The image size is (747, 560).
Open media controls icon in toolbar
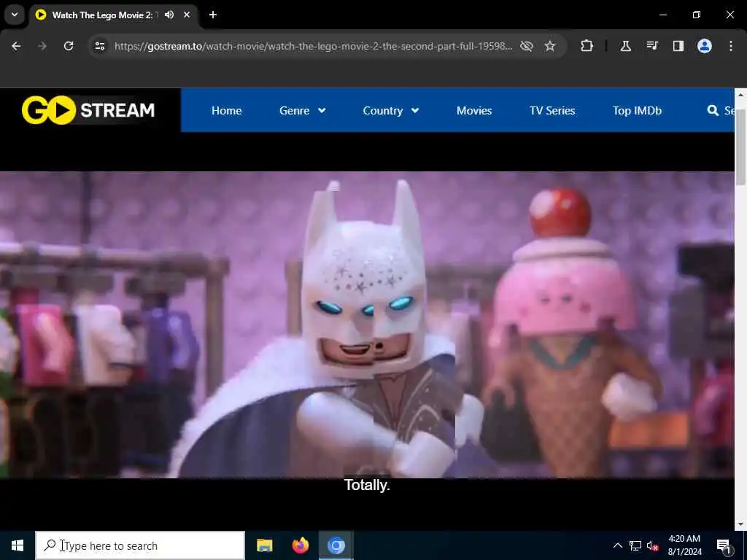[652, 46]
